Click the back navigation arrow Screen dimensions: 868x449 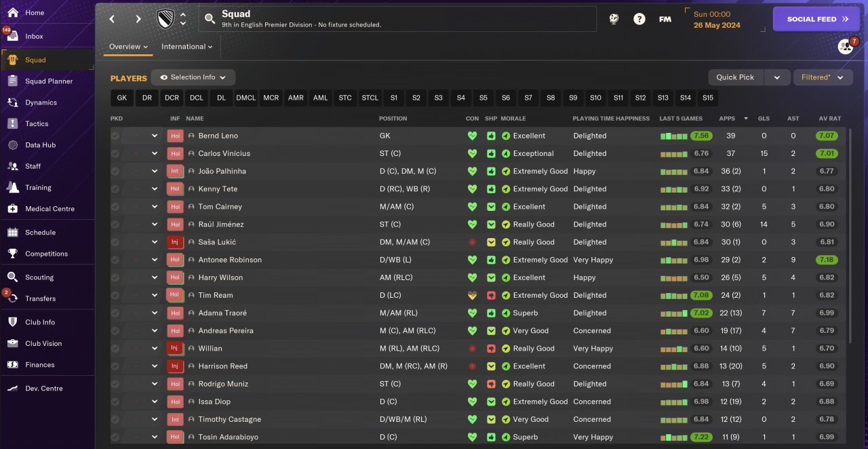(113, 19)
